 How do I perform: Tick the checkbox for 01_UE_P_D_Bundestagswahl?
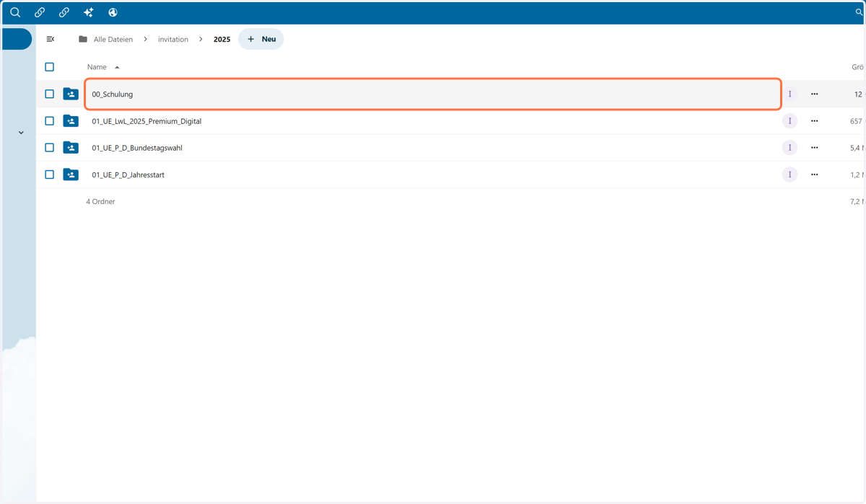pyautogui.click(x=49, y=148)
